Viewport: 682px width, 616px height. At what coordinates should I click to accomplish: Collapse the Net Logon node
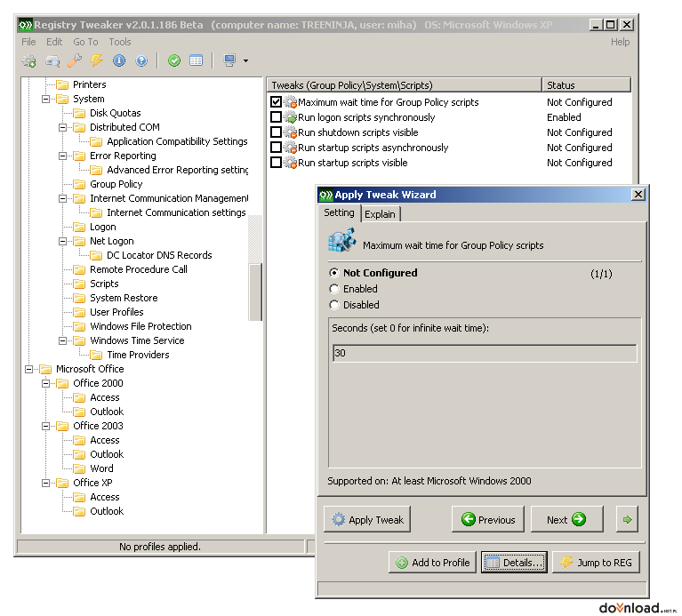[x=62, y=241]
